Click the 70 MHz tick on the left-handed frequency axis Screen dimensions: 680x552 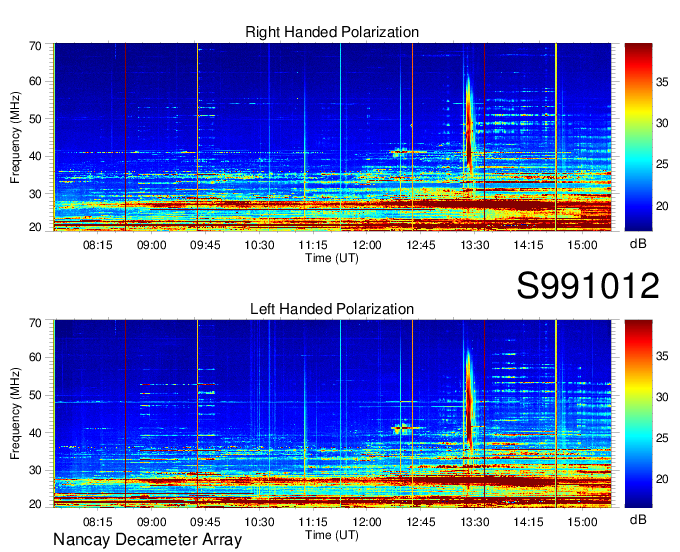click(36, 323)
